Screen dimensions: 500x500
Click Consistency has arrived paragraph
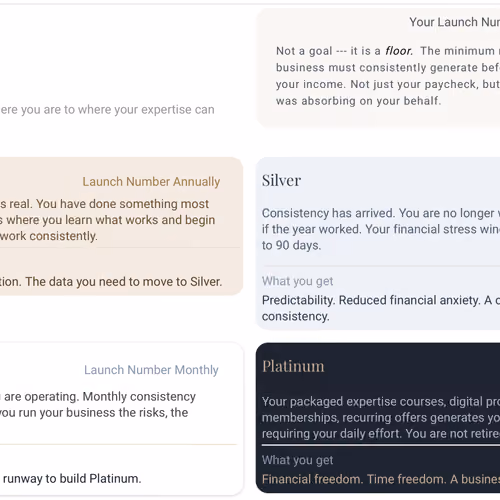pos(381,229)
